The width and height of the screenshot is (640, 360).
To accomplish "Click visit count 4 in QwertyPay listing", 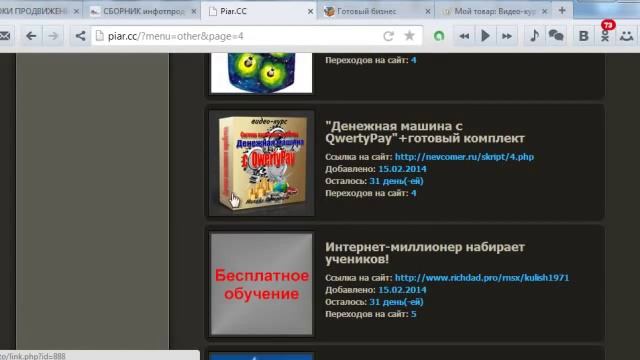I will point(413,193).
